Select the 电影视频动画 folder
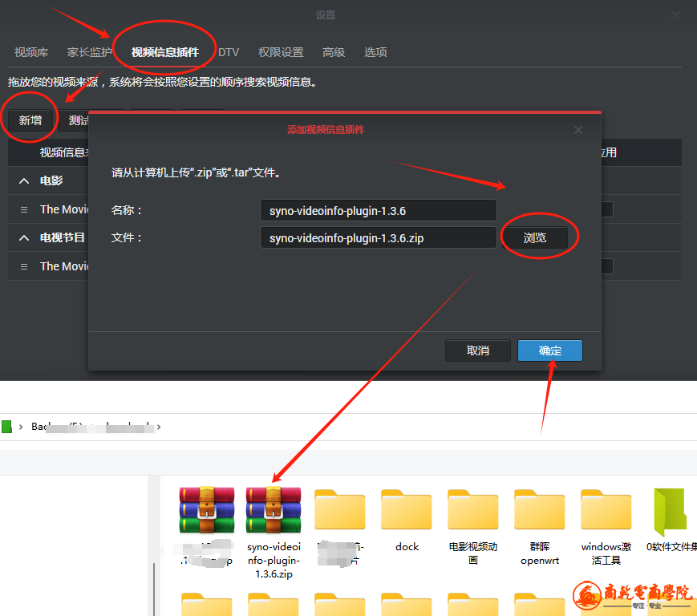This screenshot has width=697, height=616. coord(473,527)
